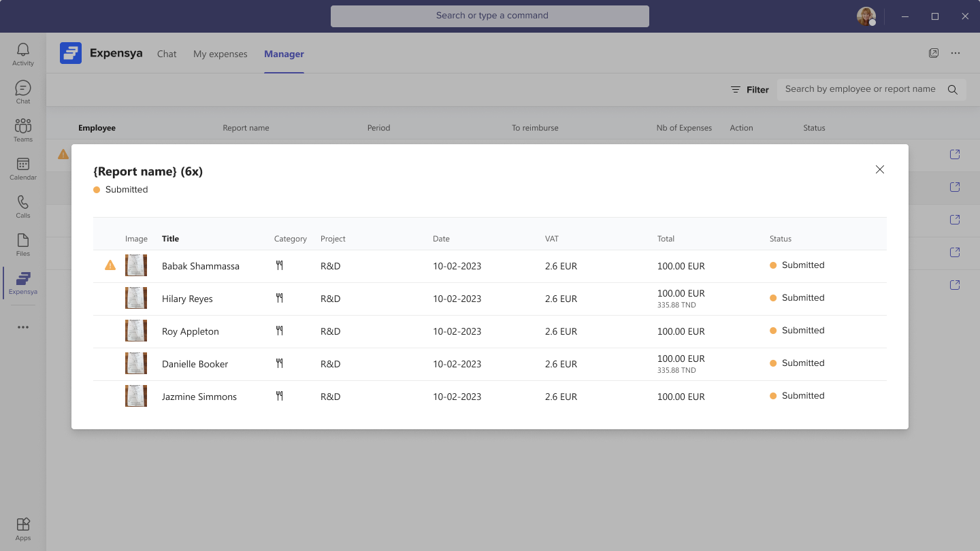This screenshot has height=551, width=980.
Task: Switch to the My expenses tab
Action: pos(220,54)
